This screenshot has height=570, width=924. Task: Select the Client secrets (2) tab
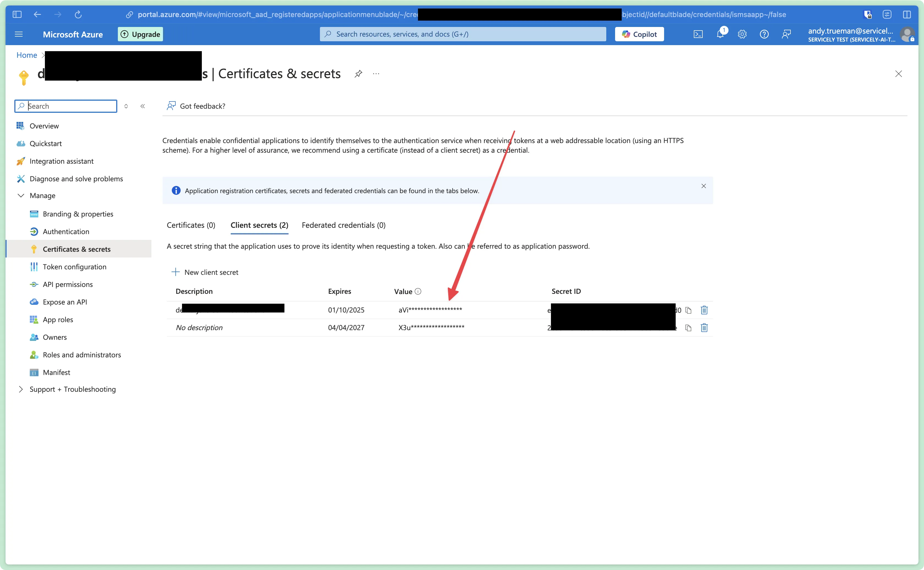pyautogui.click(x=260, y=225)
